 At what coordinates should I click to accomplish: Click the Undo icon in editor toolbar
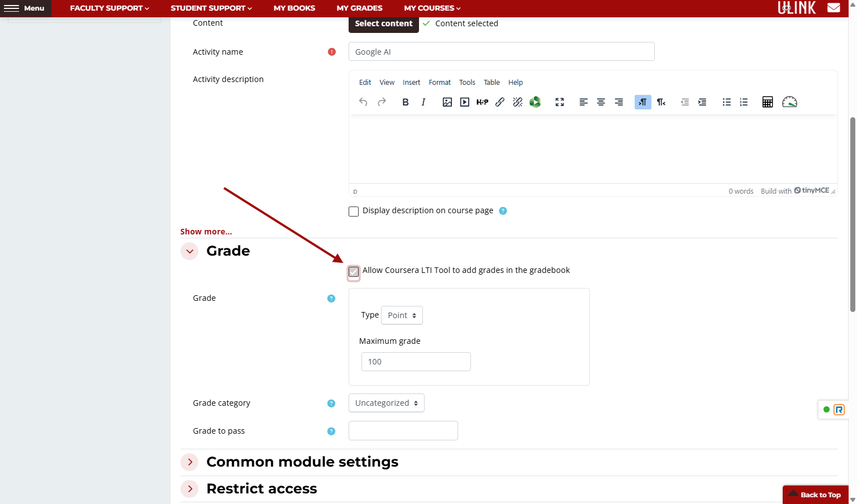(363, 102)
